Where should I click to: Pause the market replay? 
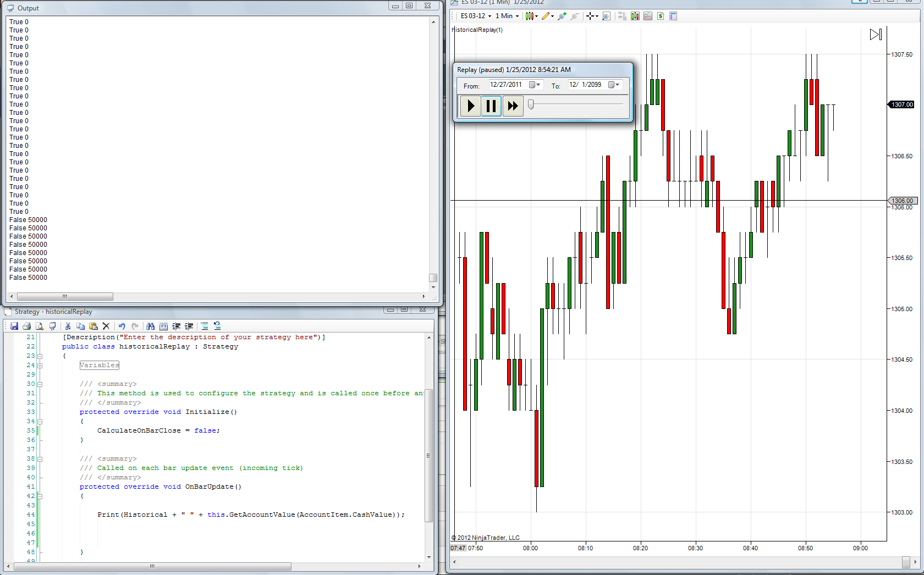pos(491,106)
